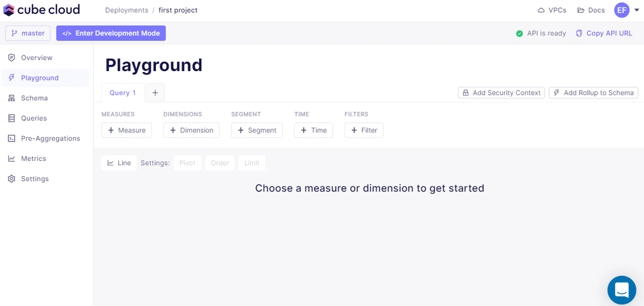Open the Line chart type selector
644x306 pixels.
[119, 163]
